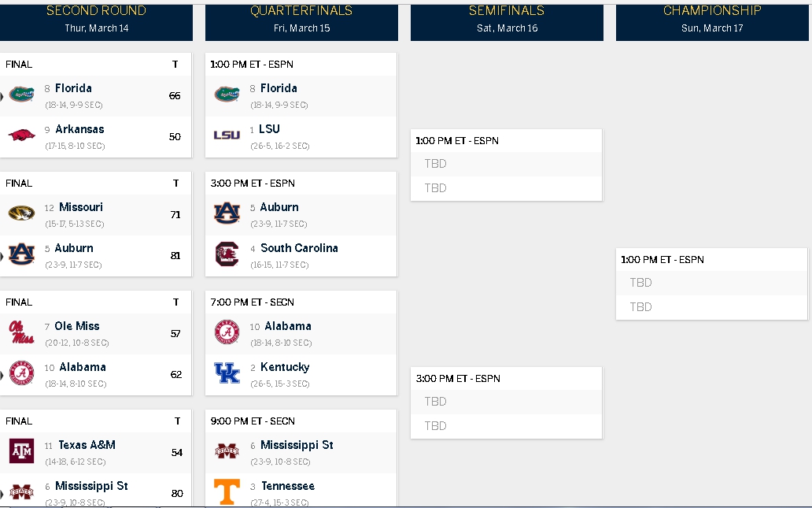This screenshot has height=508, width=812.
Task: Open the Mississippi St link in quarterfinals
Action: (297, 445)
